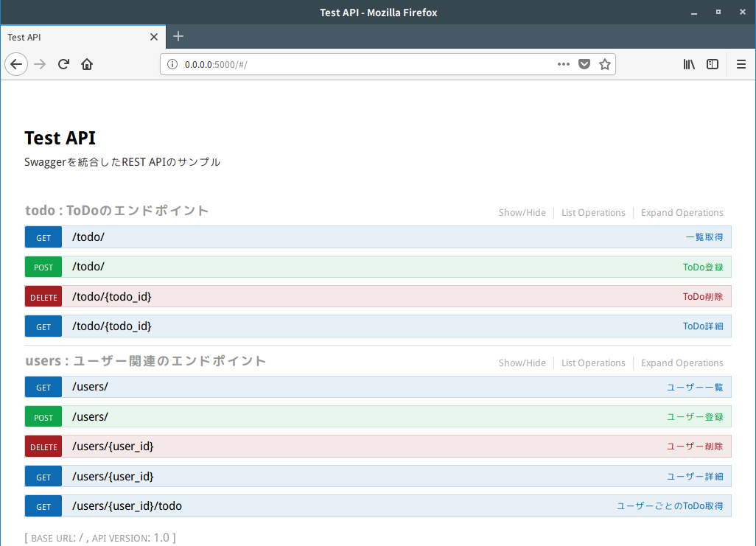Click the DELETE badge for /users/{user_id}
This screenshot has width=756, height=546.
click(43, 447)
